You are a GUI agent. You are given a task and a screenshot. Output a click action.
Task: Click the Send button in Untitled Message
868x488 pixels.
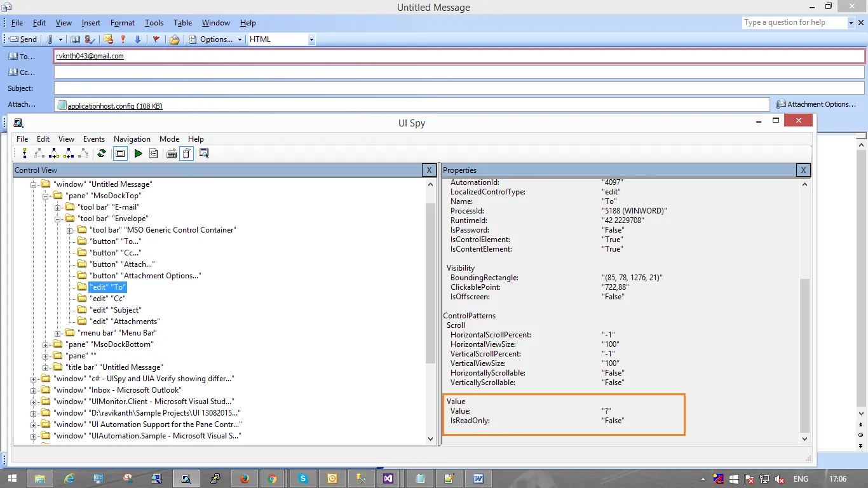click(24, 39)
